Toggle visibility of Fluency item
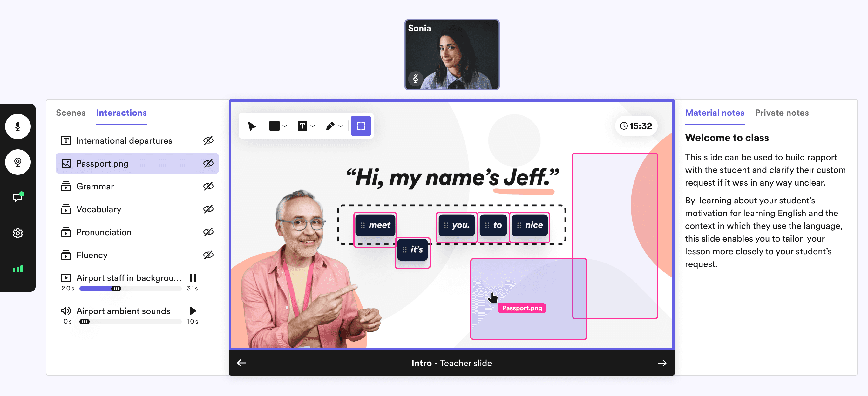 point(208,255)
